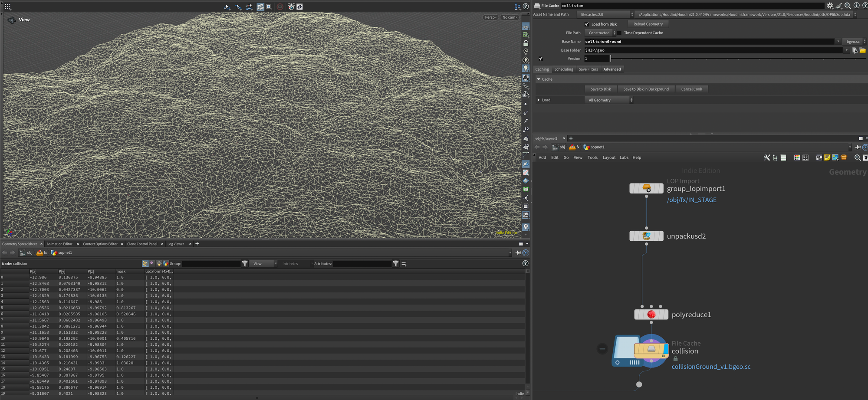This screenshot has height=400, width=868.
Task: Click the Save to Disk button
Action: click(x=600, y=89)
